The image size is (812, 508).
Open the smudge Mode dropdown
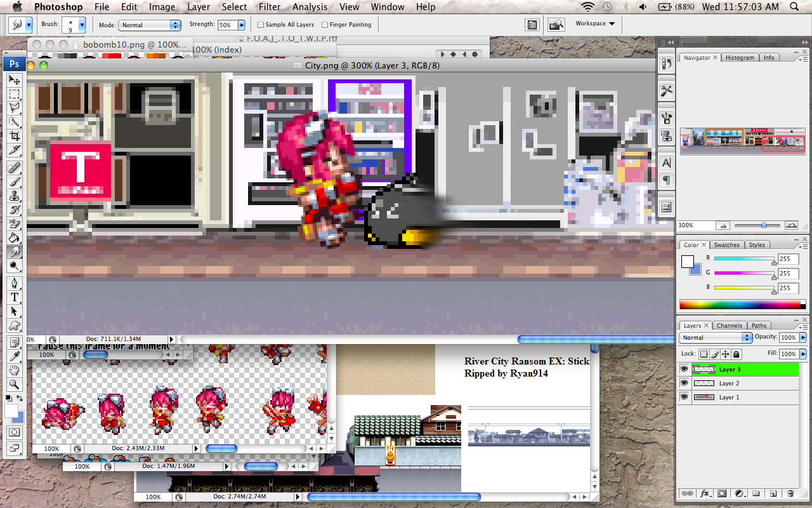click(150, 25)
